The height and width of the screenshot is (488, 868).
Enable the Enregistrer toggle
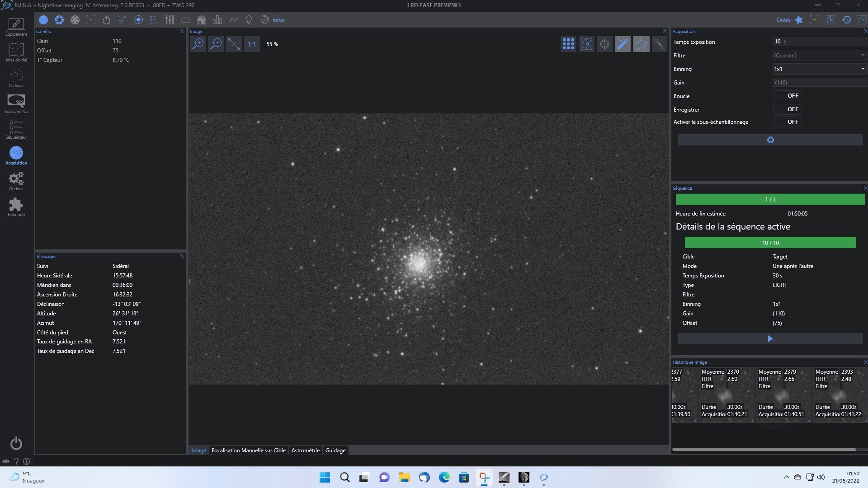point(787,109)
